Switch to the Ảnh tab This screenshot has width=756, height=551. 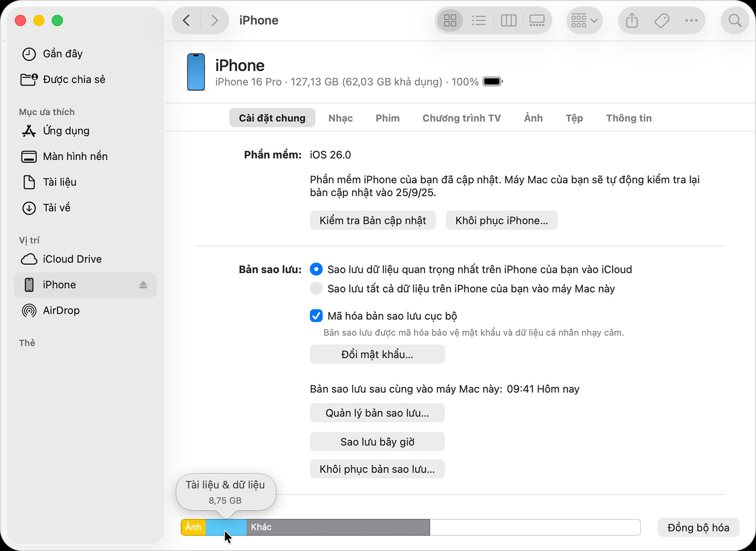(533, 118)
